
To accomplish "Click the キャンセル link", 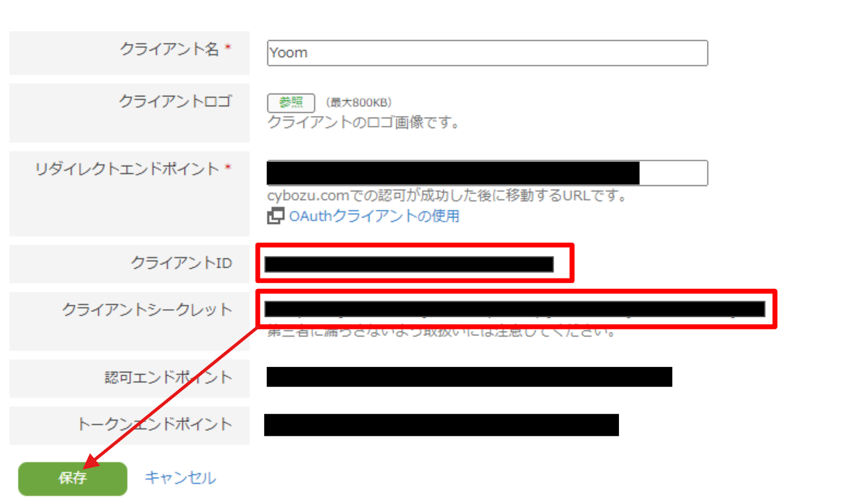I will (x=181, y=478).
